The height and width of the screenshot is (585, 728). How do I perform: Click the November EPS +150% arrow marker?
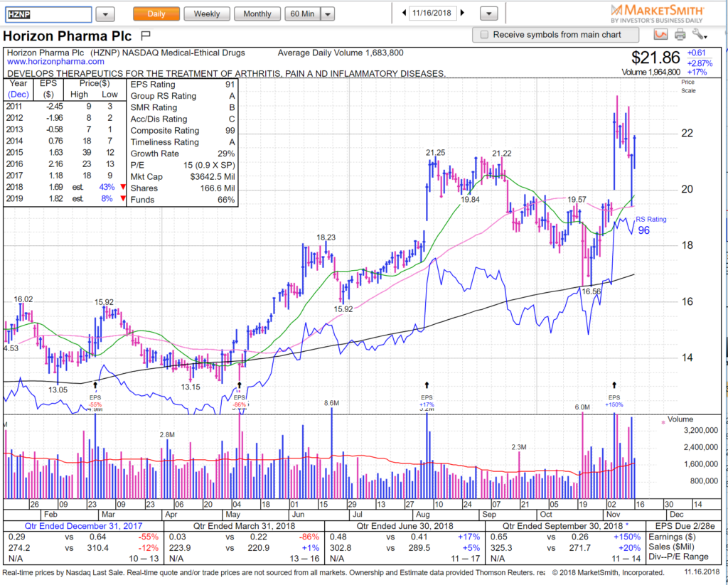click(x=614, y=385)
